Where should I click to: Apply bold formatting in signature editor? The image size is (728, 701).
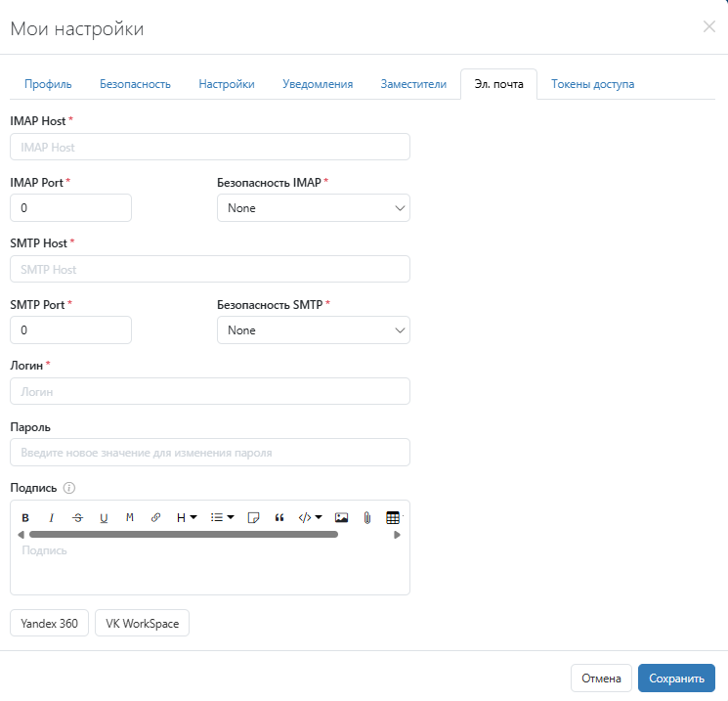(x=25, y=517)
